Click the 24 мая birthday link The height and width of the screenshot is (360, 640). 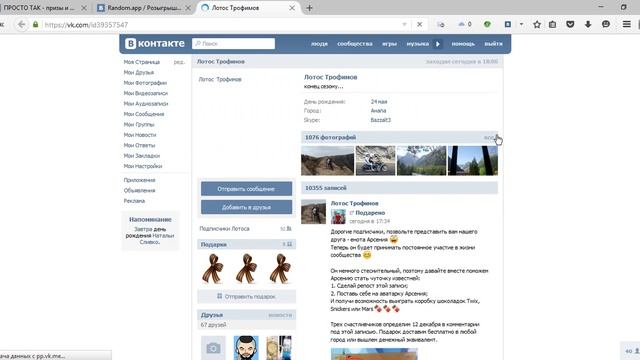click(379, 102)
